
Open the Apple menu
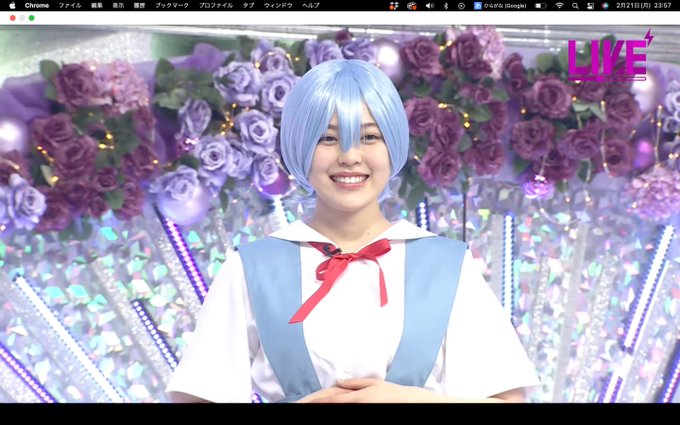pos(12,5)
